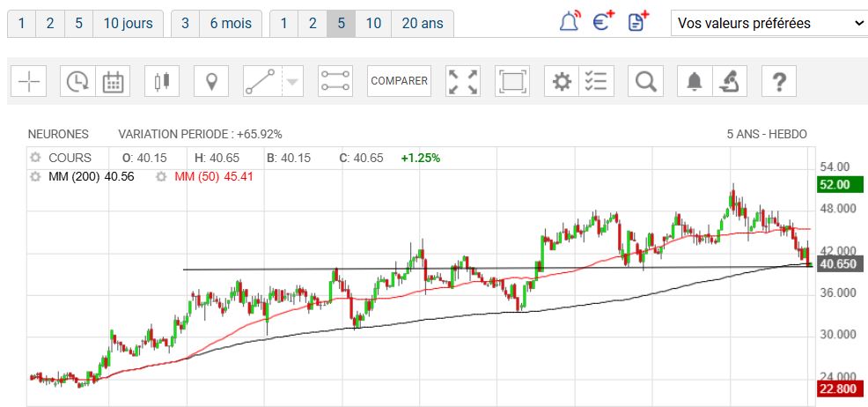Open settings gear for MM (200)
This screenshot has width=868, height=407.
click(x=35, y=177)
